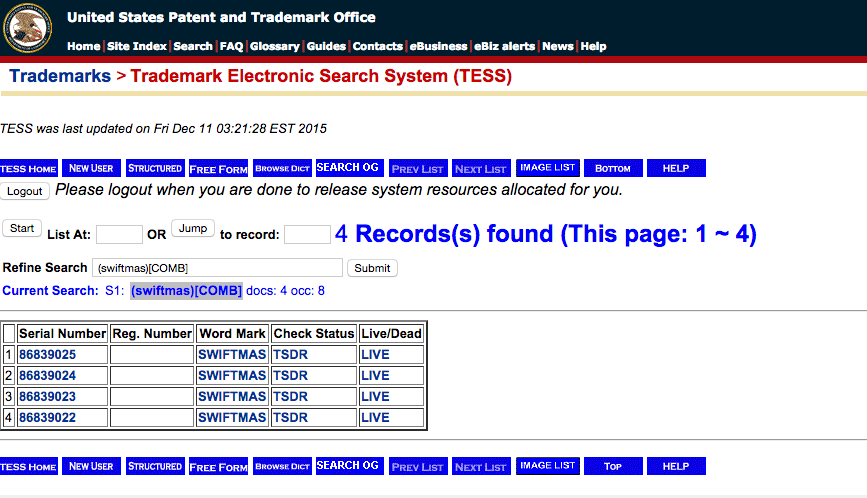The height and width of the screenshot is (498, 867).
Task: Open Structured search in top toolbar
Action: 155,168
